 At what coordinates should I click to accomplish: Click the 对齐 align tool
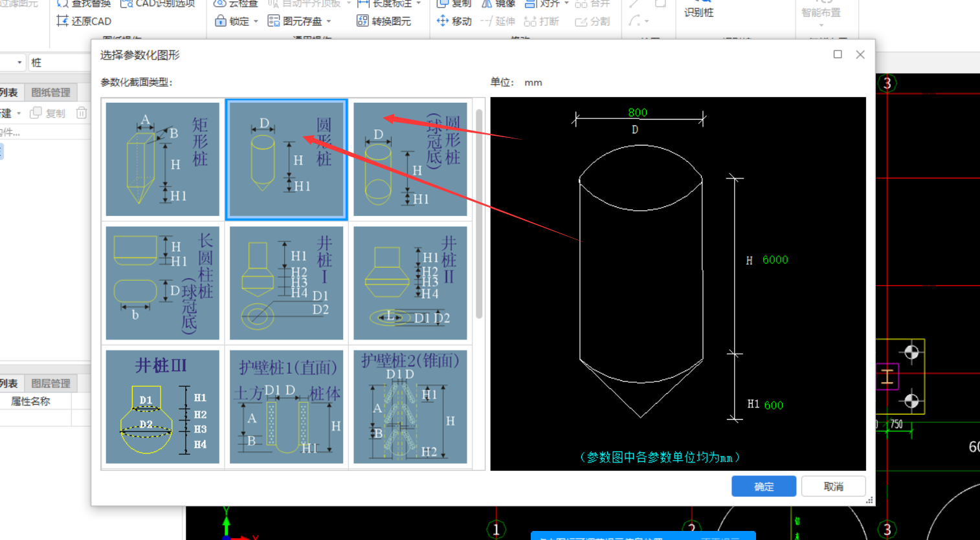click(x=542, y=3)
